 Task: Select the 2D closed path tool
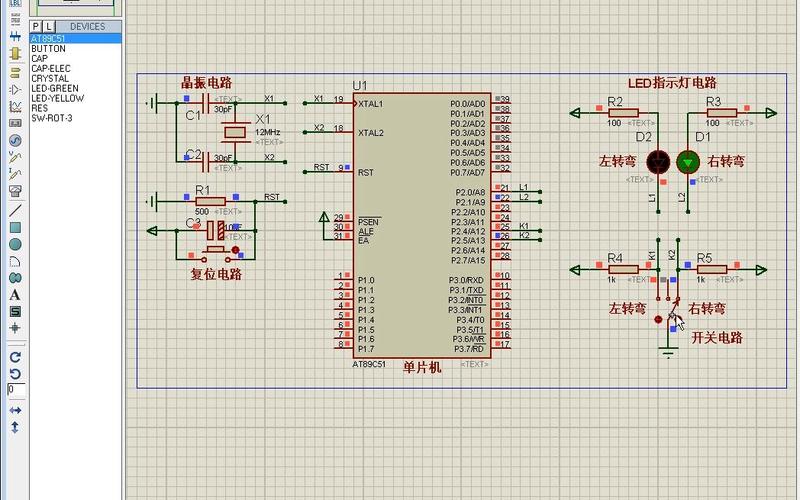(x=15, y=278)
